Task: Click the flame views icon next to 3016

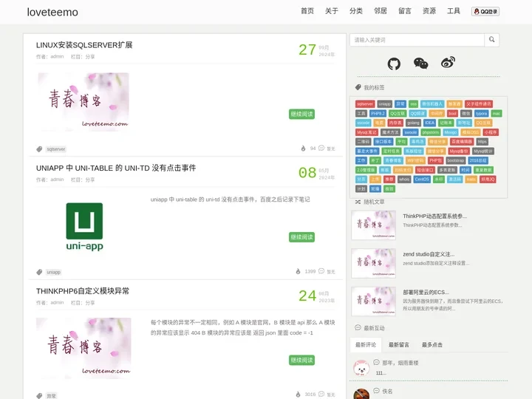Action: click(298, 395)
